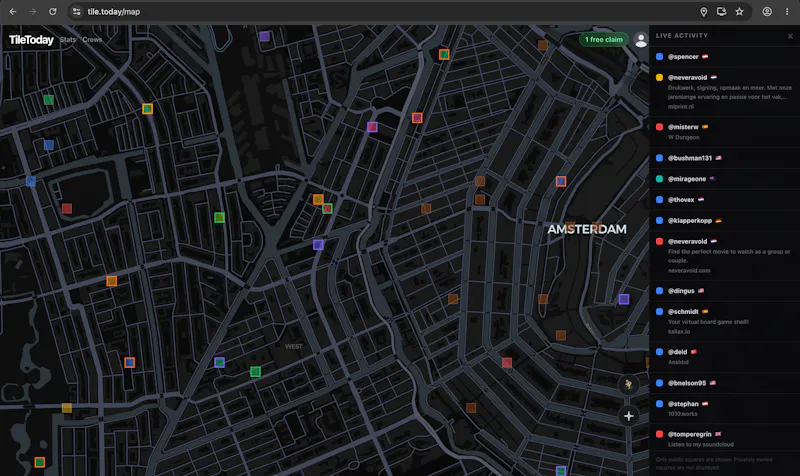Select the @misterw activity entry

pyautogui.click(x=724, y=132)
